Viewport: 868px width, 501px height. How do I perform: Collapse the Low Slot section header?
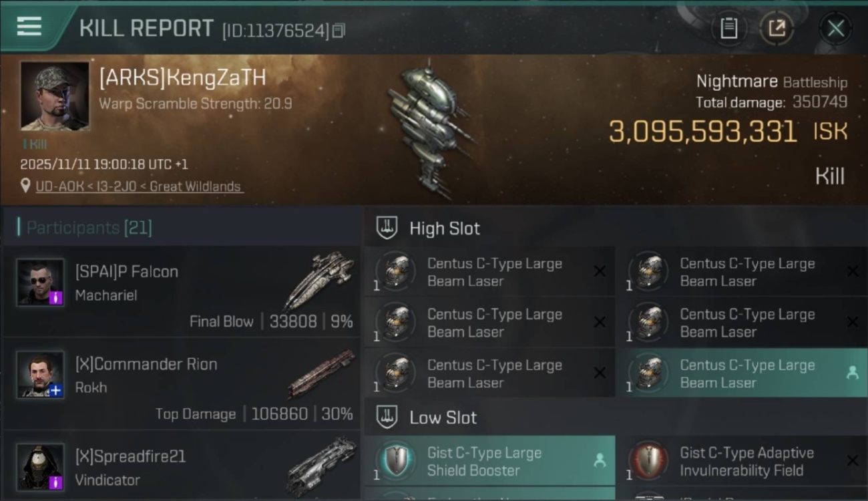click(x=615, y=417)
